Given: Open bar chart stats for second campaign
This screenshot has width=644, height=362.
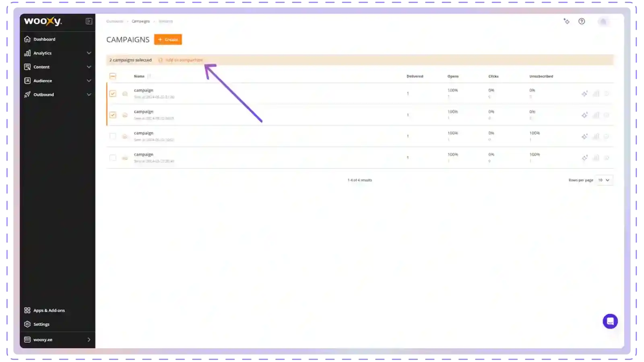Looking at the screenshot, I should click(596, 115).
